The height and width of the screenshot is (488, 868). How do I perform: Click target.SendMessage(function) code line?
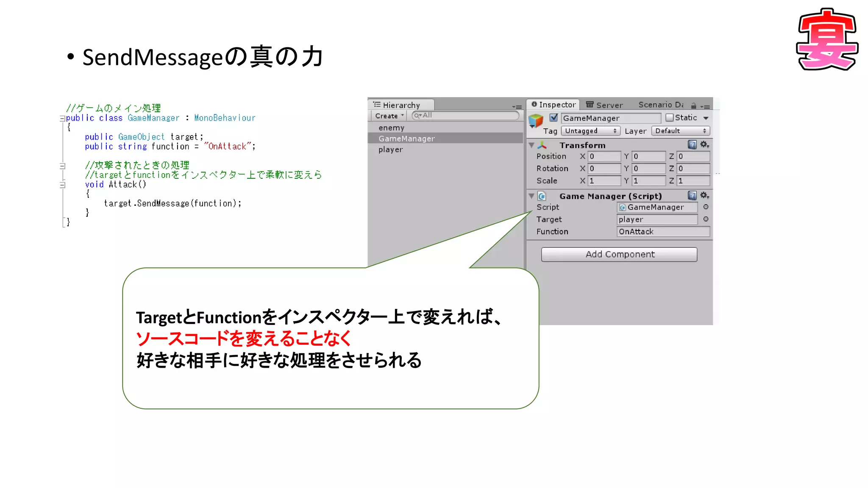173,203
